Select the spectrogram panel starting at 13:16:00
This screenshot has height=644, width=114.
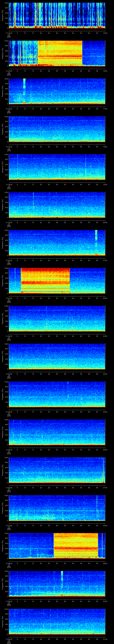57,91
